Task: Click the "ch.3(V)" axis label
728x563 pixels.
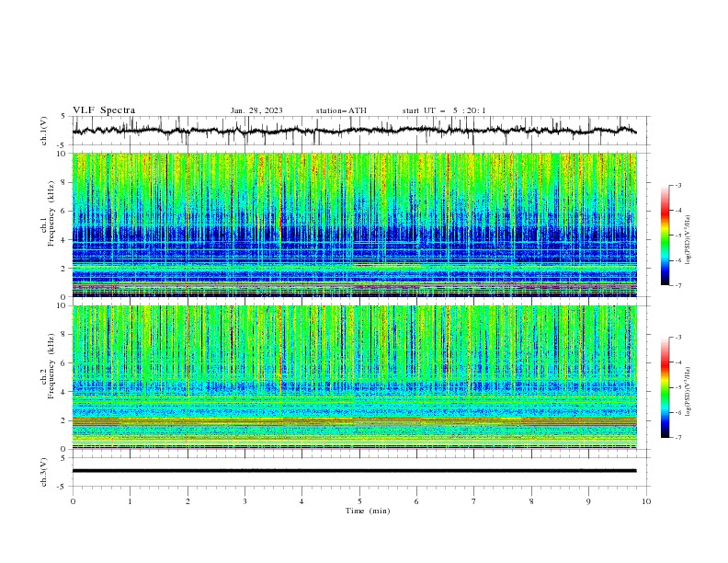Action: pyautogui.click(x=44, y=472)
